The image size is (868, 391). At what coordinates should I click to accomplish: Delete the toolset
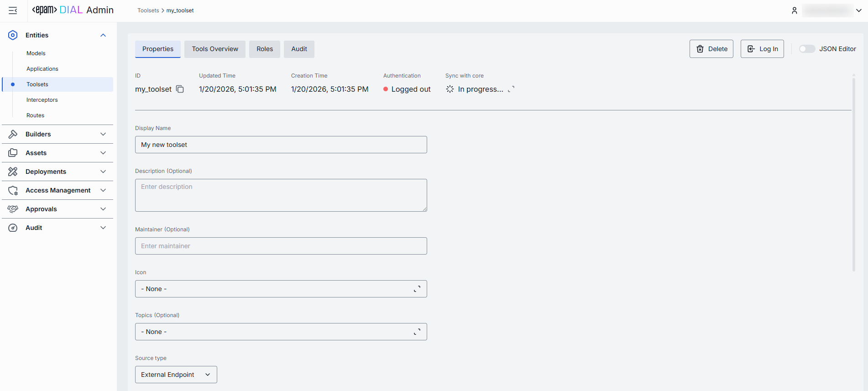pyautogui.click(x=711, y=49)
